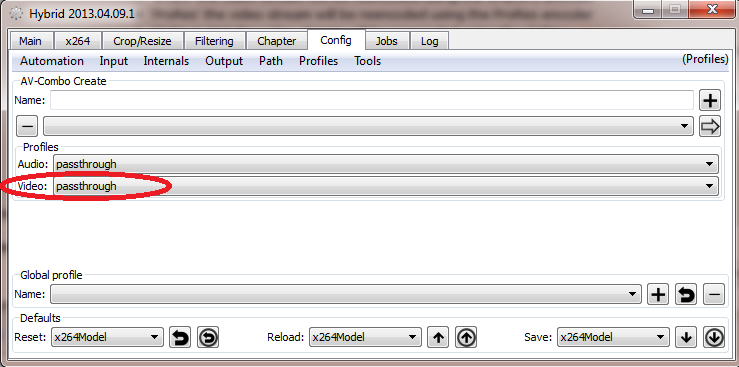Click plain undo arrow next to Reset
The image size is (739, 367).
pyautogui.click(x=180, y=337)
